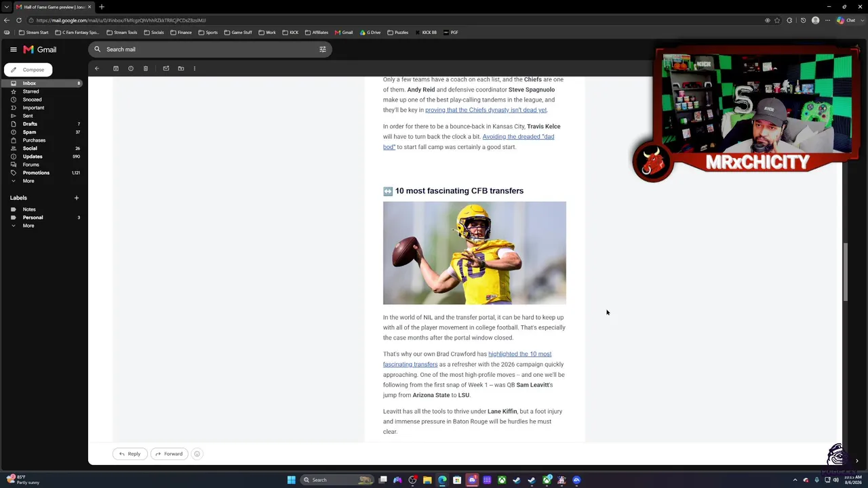The image size is (868, 488).
Task: Go back to inbox arrow
Action: click(97, 68)
